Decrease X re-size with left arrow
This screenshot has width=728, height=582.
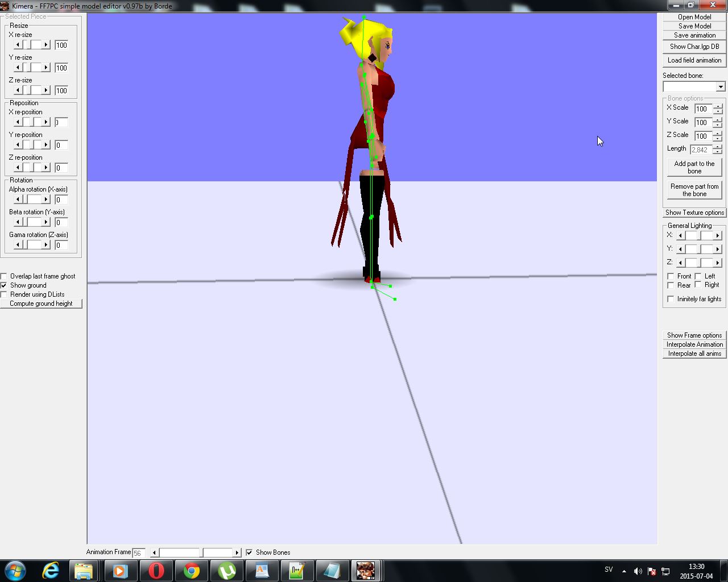pyautogui.click(x=18, y=45)
